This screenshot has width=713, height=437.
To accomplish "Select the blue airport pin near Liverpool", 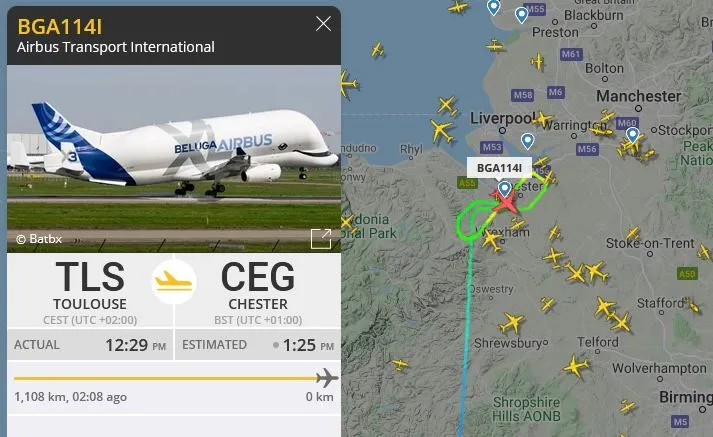I will click(527, 141).
